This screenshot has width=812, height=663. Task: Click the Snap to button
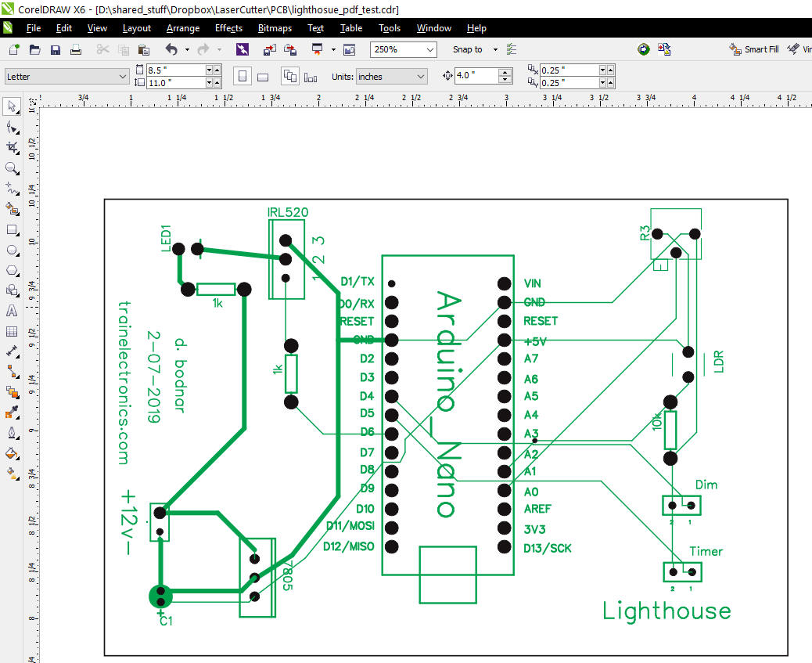[x=468, y=49]
